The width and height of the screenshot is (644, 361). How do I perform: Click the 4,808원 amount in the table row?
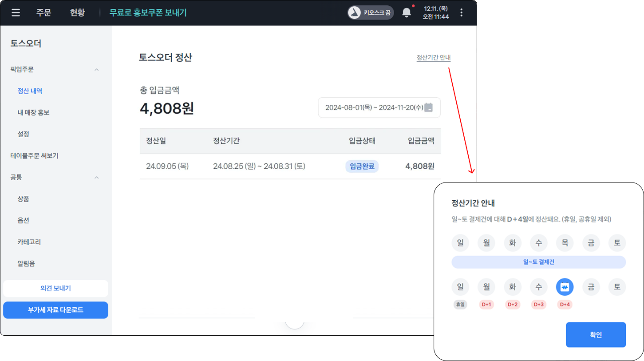pos(420,167)
